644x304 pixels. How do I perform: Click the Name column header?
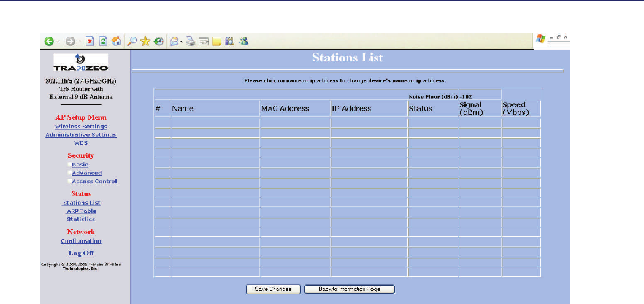[x=183, y=109]
